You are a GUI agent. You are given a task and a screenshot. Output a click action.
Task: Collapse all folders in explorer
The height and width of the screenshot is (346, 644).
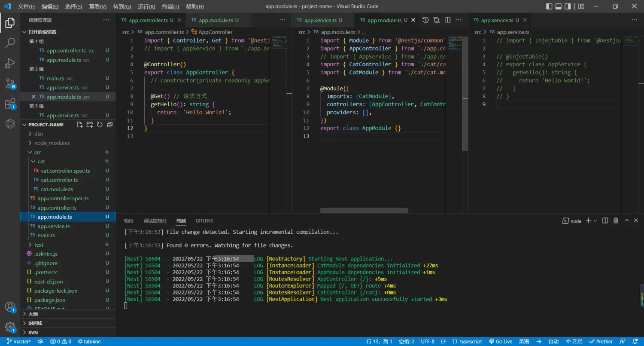tap(109, 125)
